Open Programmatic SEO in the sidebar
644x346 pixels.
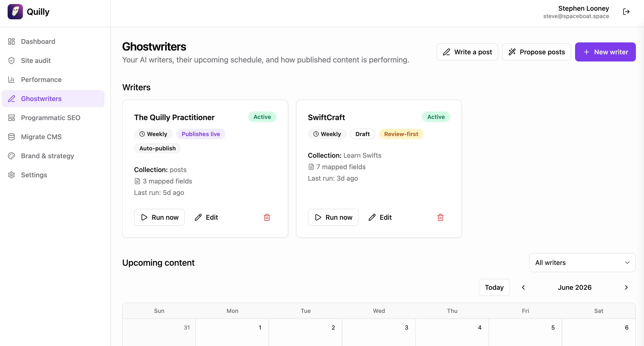[x=53, y=118]
